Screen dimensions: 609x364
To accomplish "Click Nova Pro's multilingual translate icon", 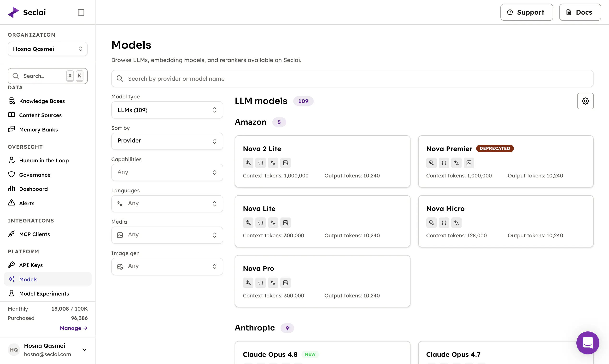I will [273, 283].
